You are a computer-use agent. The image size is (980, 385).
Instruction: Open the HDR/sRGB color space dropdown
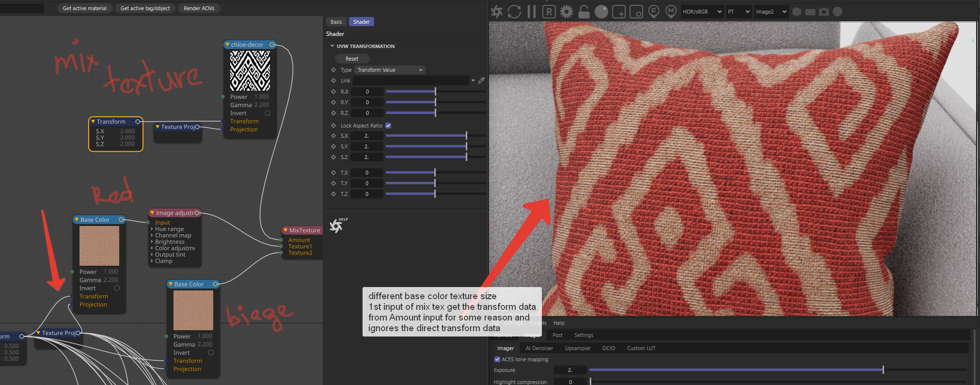click(702, 12)
